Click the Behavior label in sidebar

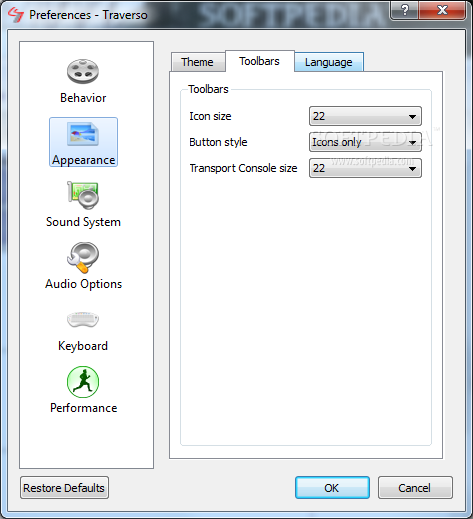tap(83, 98)
